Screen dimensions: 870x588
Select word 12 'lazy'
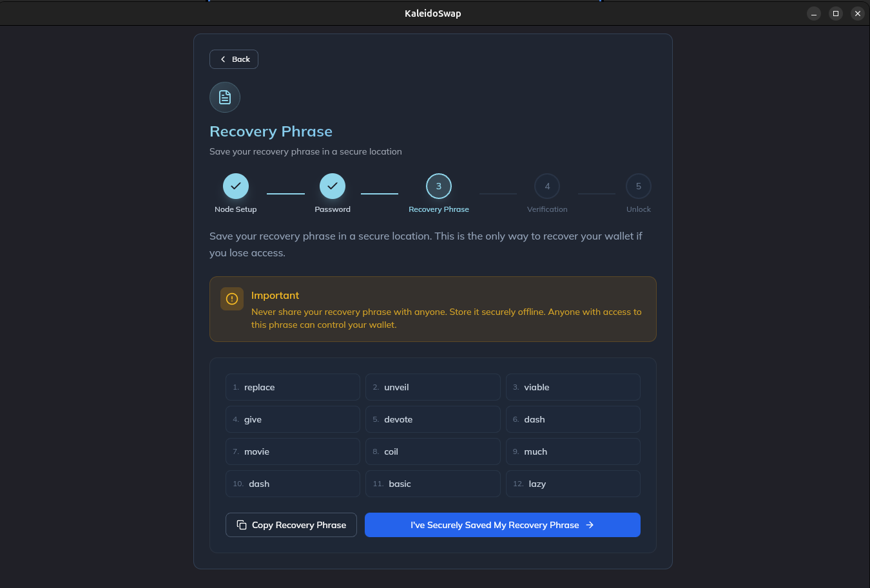coord(573,484)
